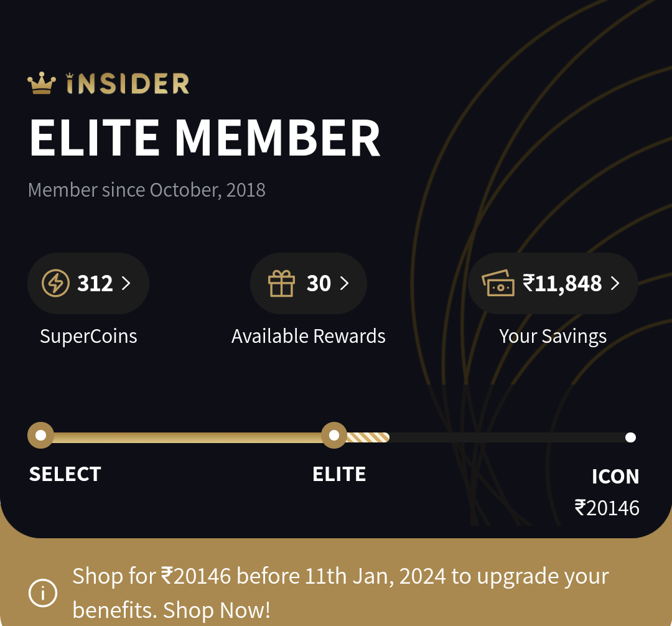Click the ELITE tier marker dot
This screenshot has width=672, height=626.
click(334, 436)
